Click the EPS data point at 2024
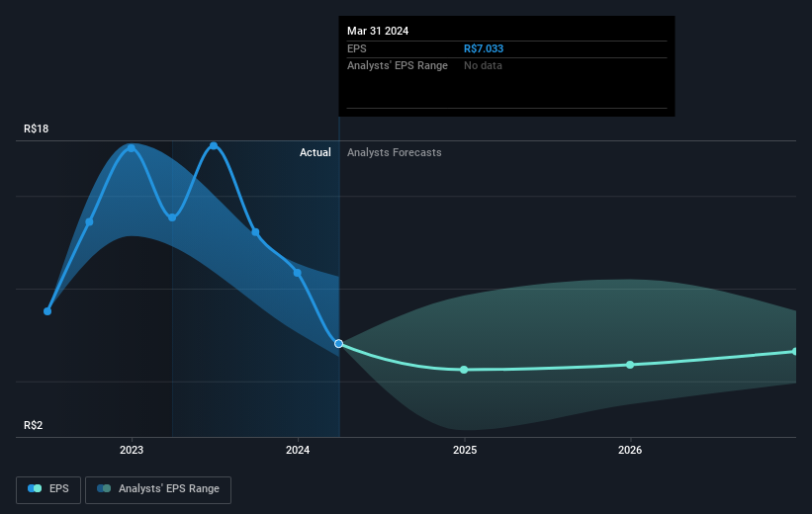The height and width of the screenshot is (514, 812). pyautogui.click(x=298, y=273)
